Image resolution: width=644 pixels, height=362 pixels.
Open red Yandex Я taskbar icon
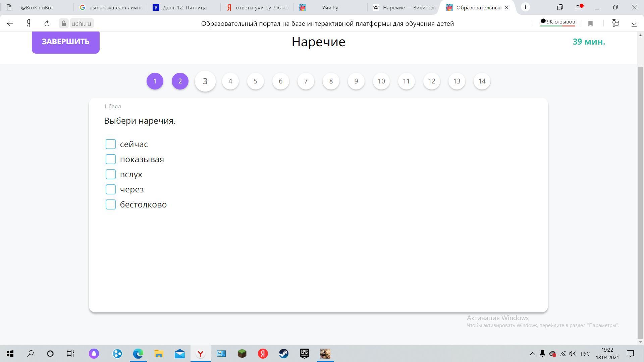tap(263, 354)
